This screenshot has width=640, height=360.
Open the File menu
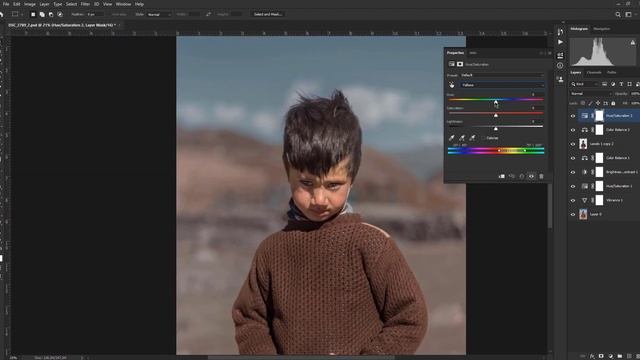(6, 4)
